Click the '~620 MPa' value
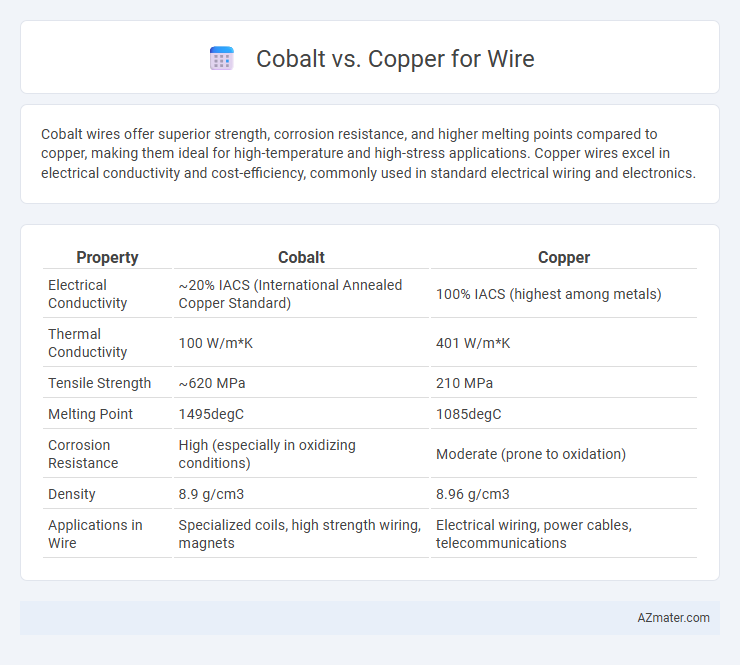 [x=212, y=383]
